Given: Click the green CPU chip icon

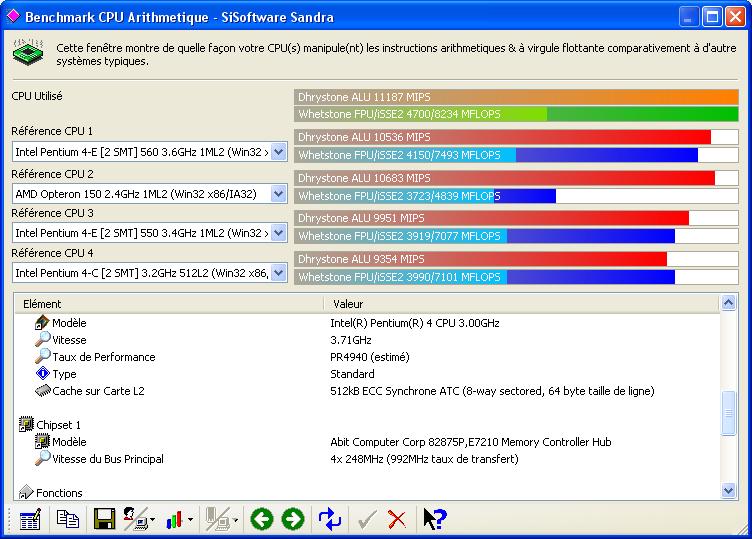Looking at the screenshot, I should [28, 52].
